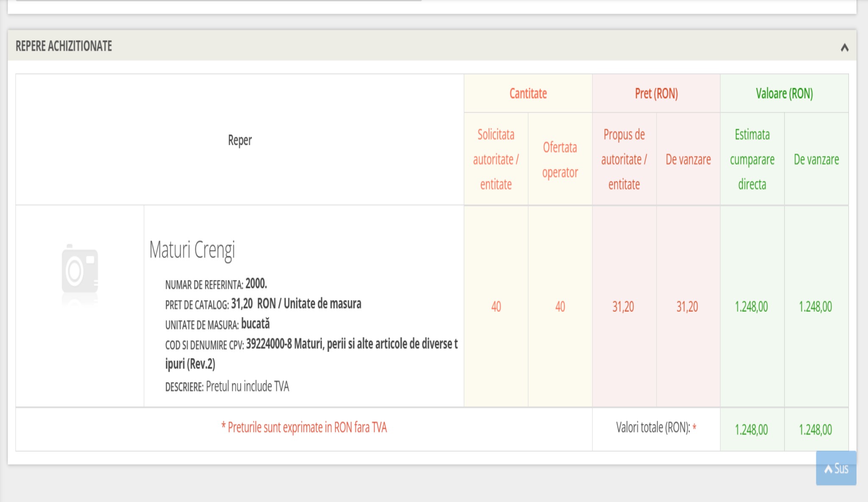Screen dimensions: 868x502
Task: Click Estimata cumparare directa value 1.248,00
Action: pyautogui.click(x=751, y=306)
